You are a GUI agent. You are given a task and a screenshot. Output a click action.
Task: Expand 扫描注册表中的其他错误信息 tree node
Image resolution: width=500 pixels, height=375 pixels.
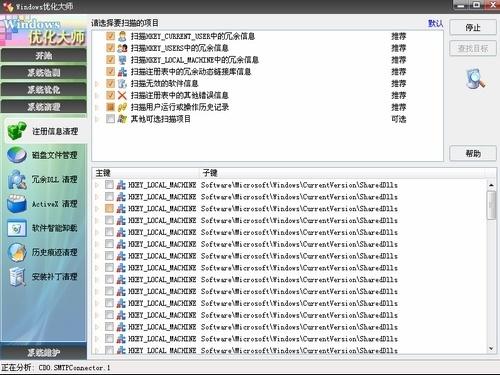97,96
